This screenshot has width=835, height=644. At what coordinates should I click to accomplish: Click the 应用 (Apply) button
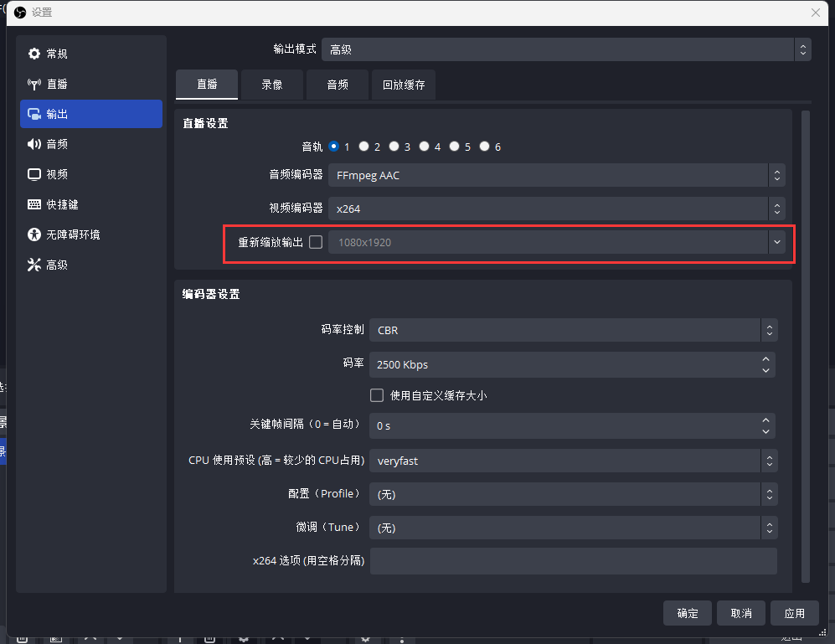[794, 612]
